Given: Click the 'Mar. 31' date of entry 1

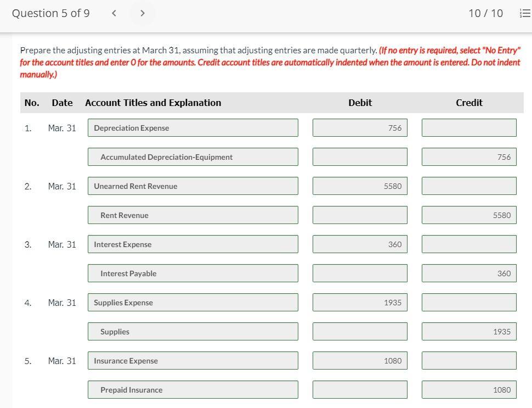Looking at the screenshot, I should click(x=62, y=128).
